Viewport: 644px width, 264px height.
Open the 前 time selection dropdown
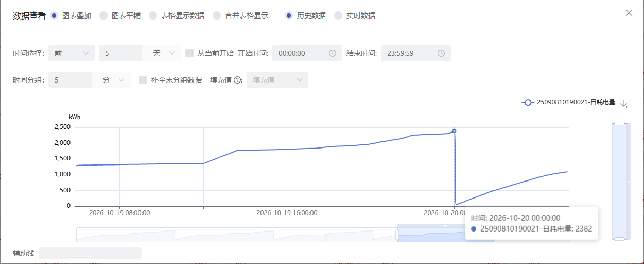click(72, 53)
